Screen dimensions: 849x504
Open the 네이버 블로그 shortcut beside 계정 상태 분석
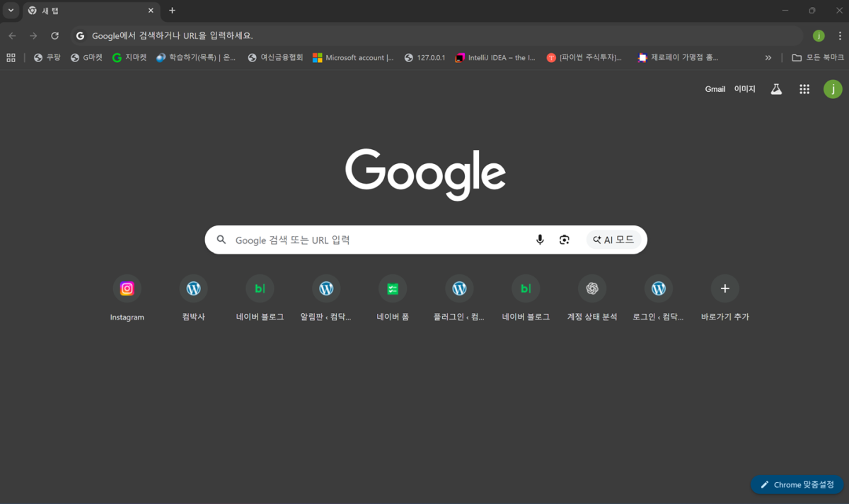[x=526, y=298]
